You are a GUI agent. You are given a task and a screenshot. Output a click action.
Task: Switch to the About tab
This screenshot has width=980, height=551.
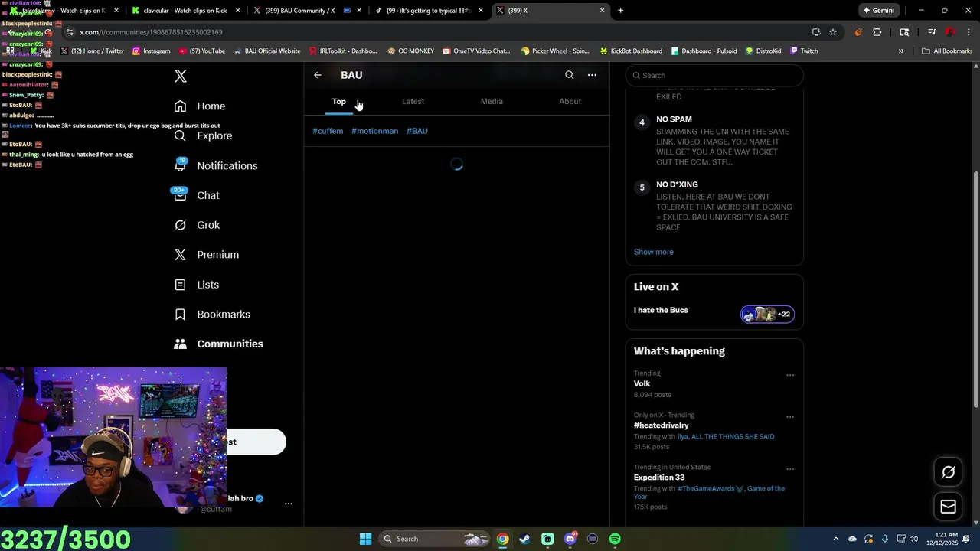coord(570,101)
